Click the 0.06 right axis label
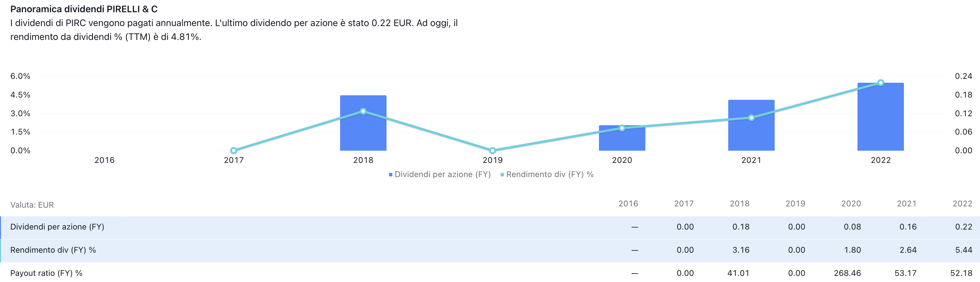 click(964, 132)
